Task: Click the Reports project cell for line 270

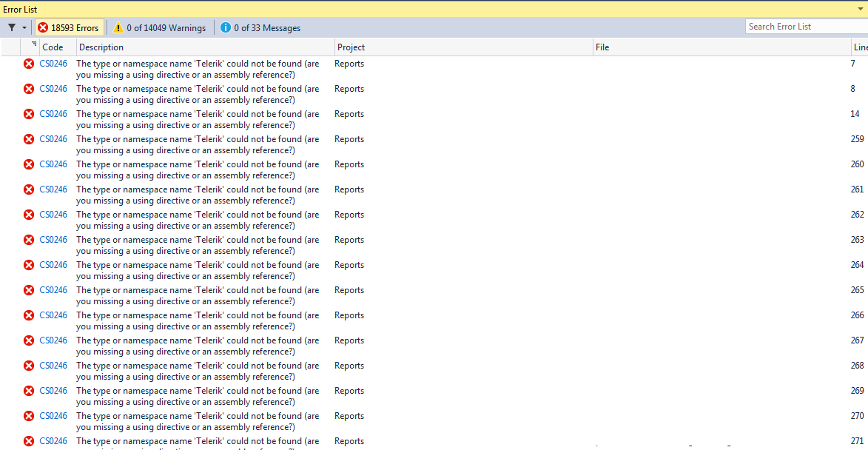Action: pos(349,416)
